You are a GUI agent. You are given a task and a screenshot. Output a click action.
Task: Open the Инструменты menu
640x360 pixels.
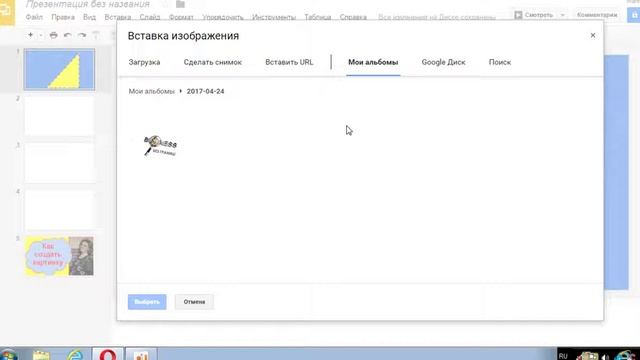click(x=273, y=17)
